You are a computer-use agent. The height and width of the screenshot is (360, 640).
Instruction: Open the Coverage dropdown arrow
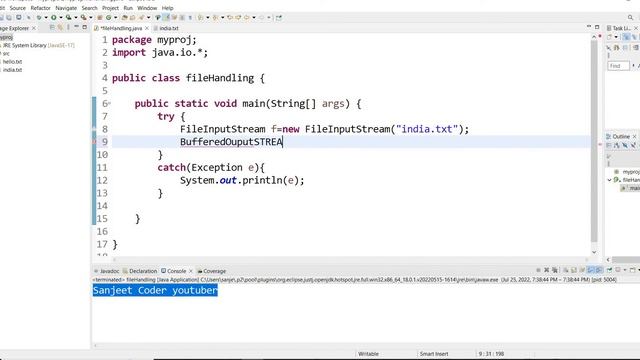76,18
